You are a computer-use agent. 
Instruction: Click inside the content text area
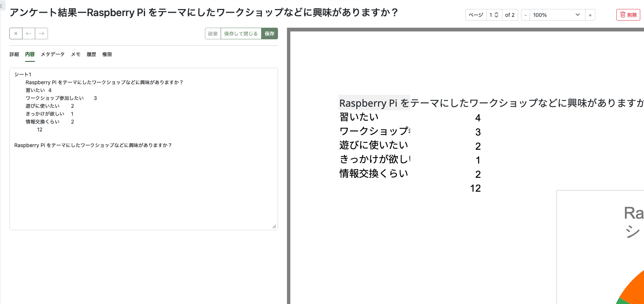[143, 149]
